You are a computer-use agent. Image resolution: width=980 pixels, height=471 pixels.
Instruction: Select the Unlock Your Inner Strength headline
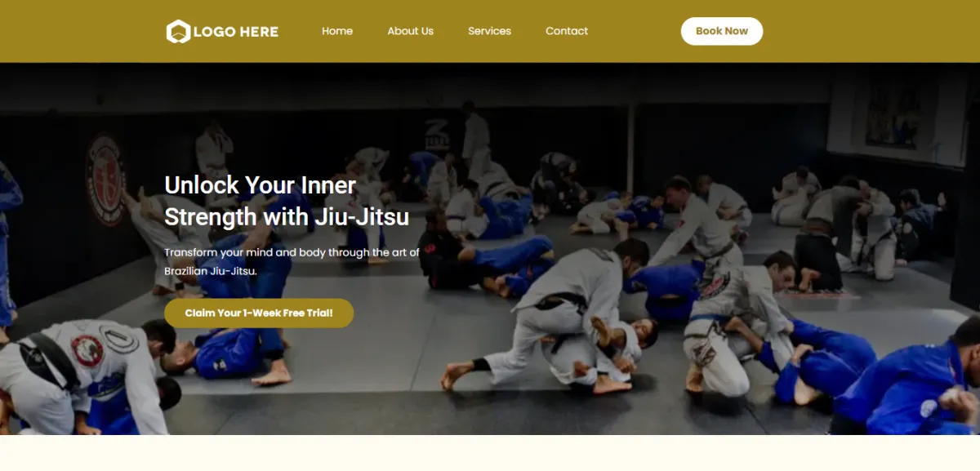point(287,201)
